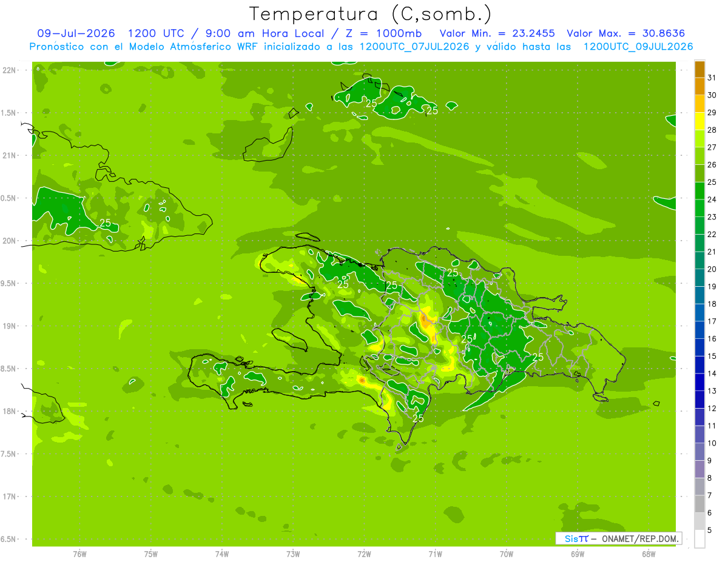Pick the green legend band between 24 and 25
Screen dimensions: 728x562
699,191
